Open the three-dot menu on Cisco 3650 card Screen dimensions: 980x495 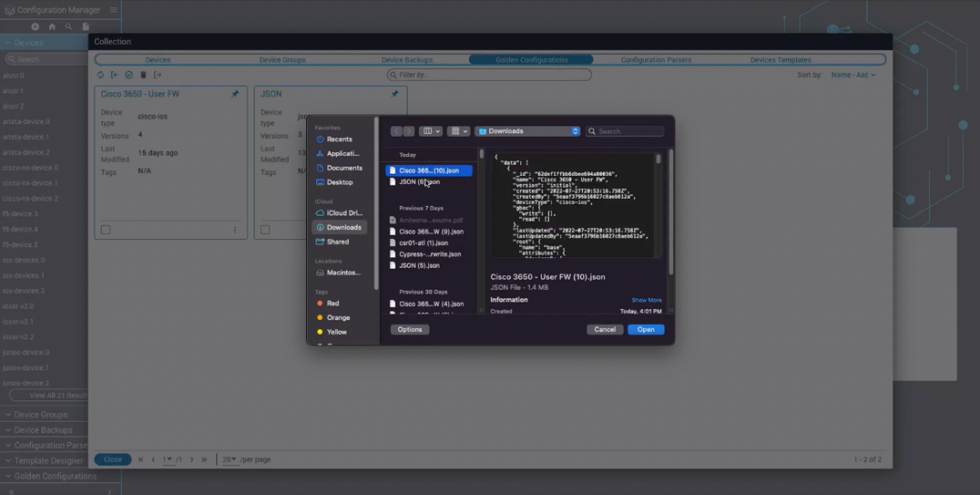[235, 230]
